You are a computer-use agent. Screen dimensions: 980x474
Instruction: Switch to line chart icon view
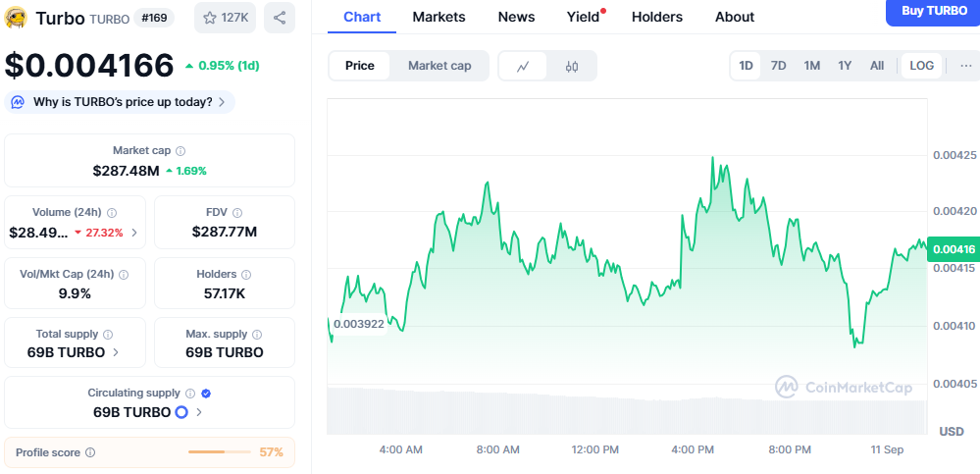click(x=524, y=66)
